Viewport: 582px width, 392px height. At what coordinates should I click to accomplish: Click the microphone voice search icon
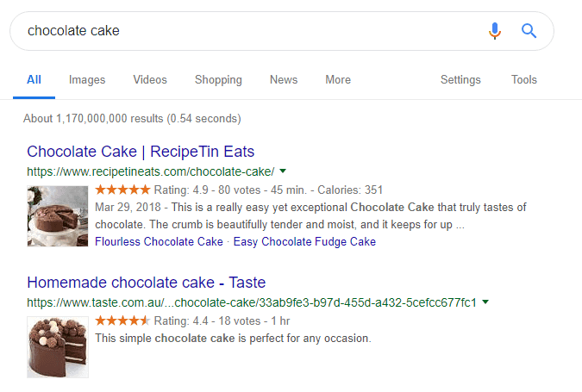tap(494, 31)
